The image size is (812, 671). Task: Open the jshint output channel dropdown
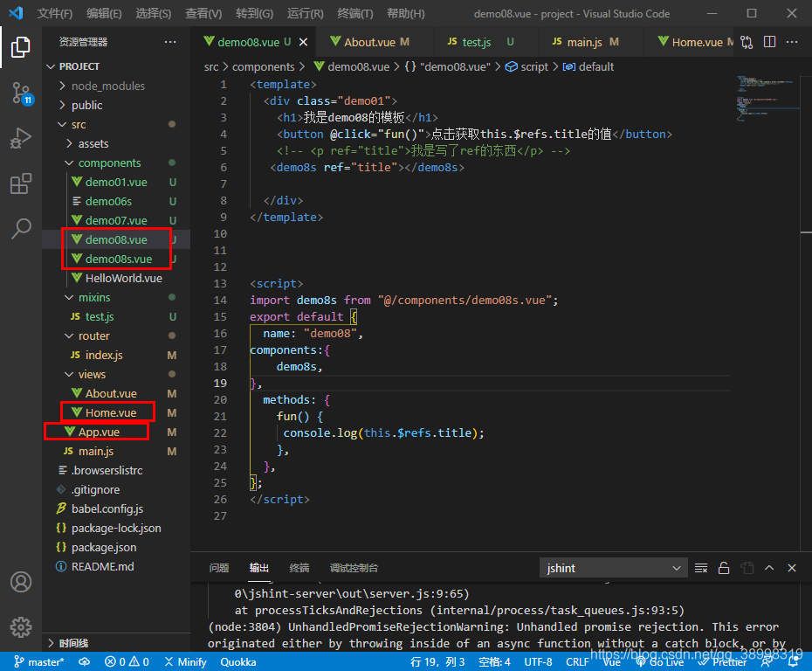tap(613, 569)
